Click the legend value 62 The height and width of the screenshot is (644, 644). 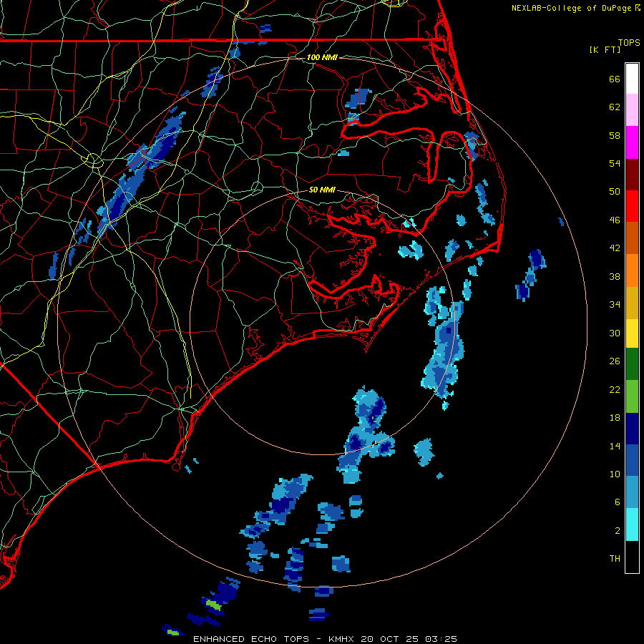click(x=615, y=107)
